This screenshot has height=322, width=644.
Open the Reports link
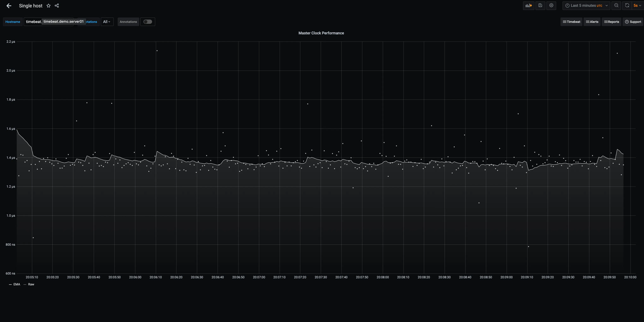[x=611, y=22]
